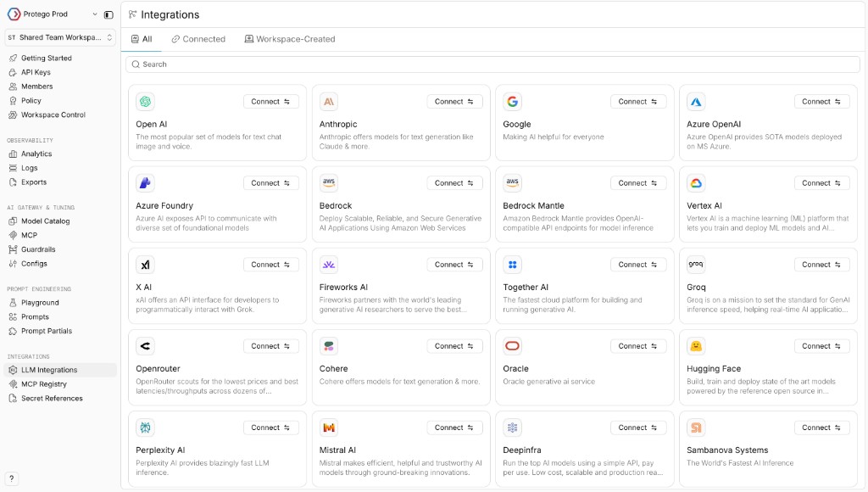The height and width of the screenshot is (492, 868).
Task: Click the Bedrock AWS logo icon
Action: [329, 183]
